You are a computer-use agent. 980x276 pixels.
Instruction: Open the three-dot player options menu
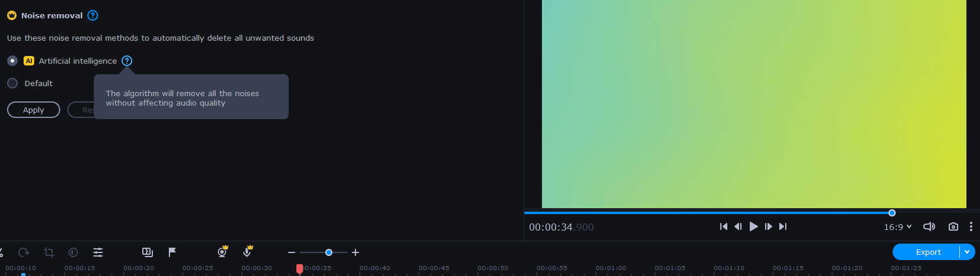pyautogui.click(x=971, y=227)
